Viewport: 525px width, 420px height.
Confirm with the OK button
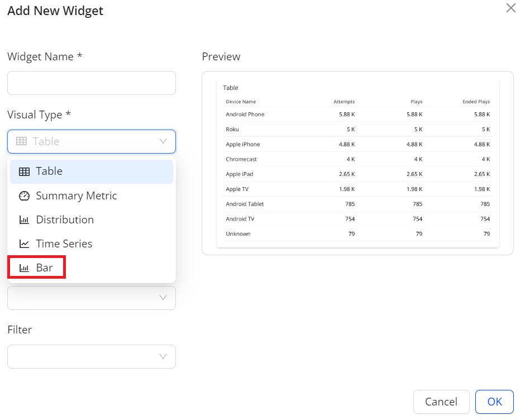[x=494, y=402]
